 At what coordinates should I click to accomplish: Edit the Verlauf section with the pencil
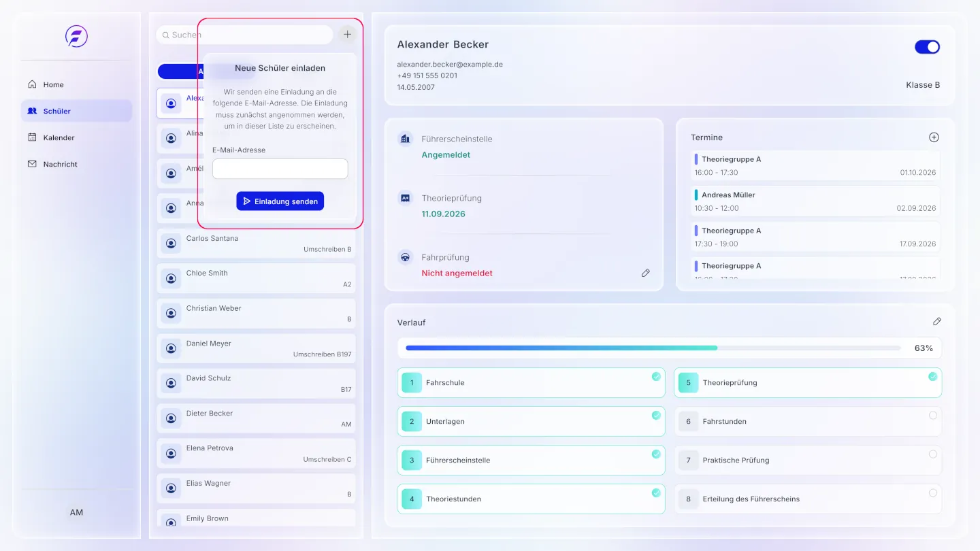point(936,322)
